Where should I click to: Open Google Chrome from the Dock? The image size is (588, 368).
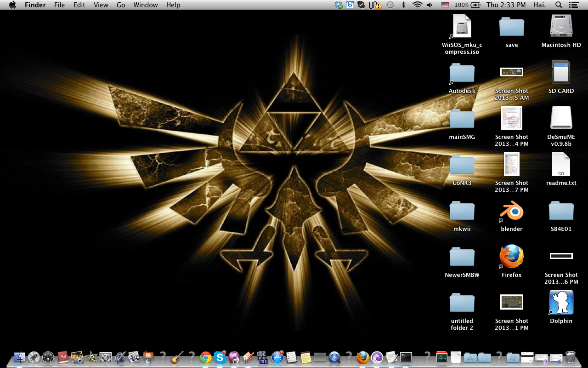205,357
